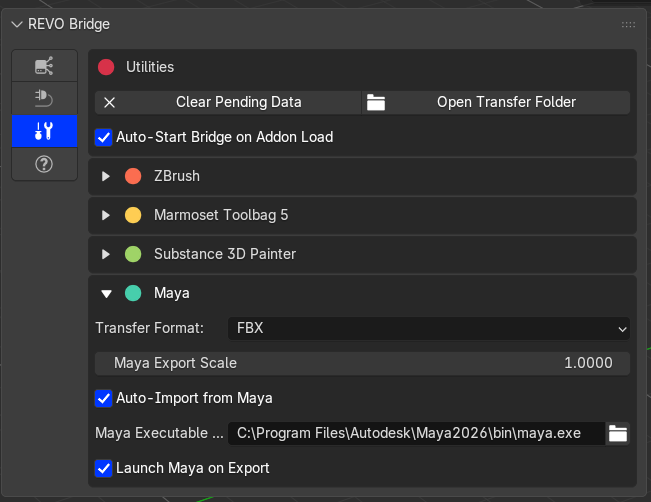This screenshot has height=502, width=651.
Task: Click the Substance 3D Painter label
Action: point(225,254)
